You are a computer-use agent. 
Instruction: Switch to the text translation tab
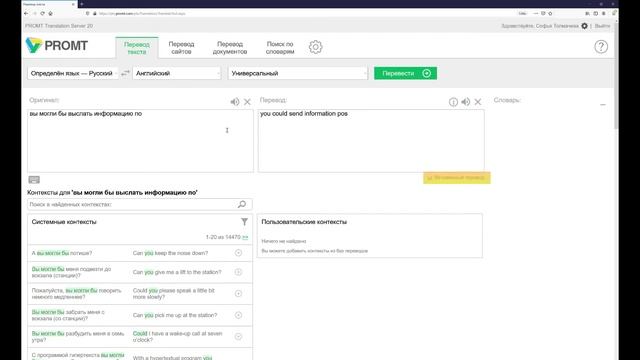(x=137, y=48)
